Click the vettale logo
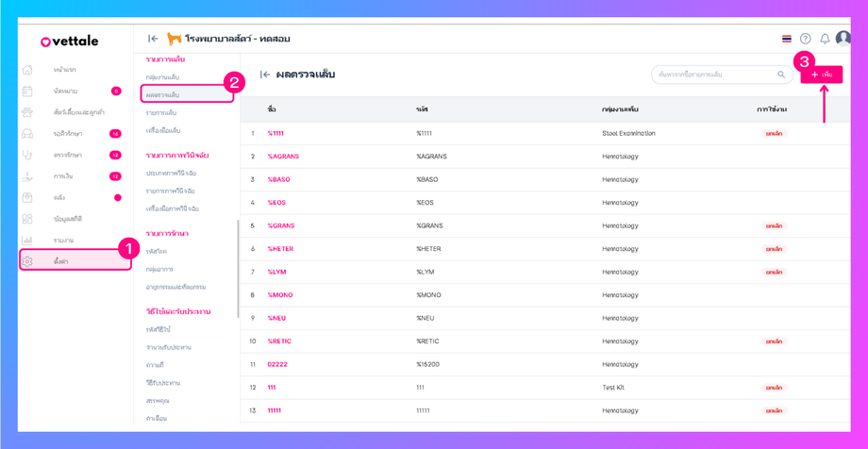 pyautogui.click(x=69, y=42)
